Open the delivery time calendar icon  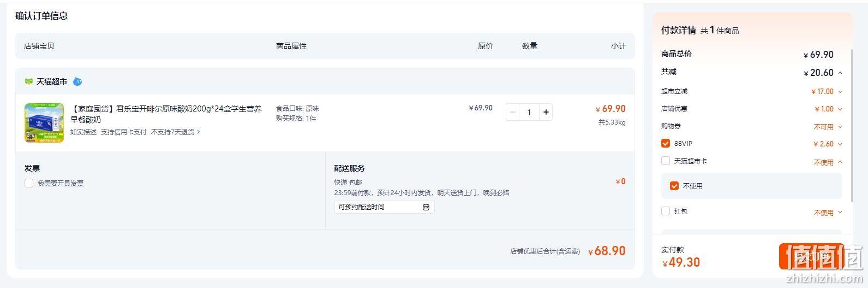coord(426,207)
